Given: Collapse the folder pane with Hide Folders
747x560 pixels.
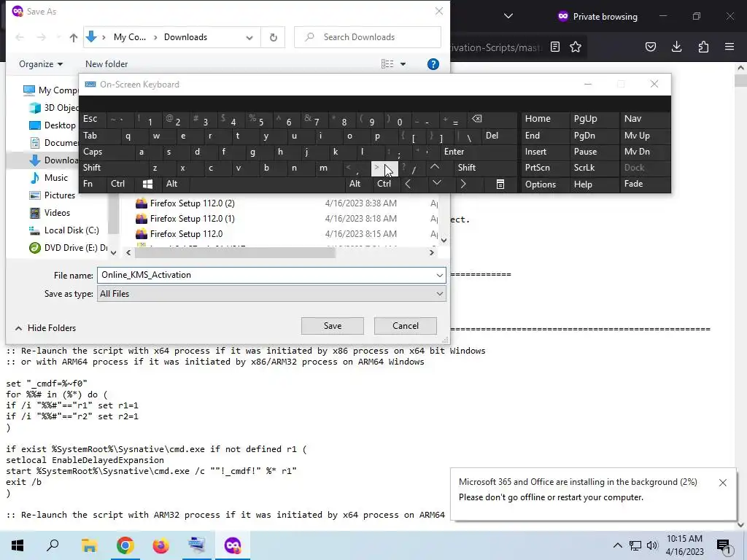Looking at the screenshot, I should [x=46, y=328].
